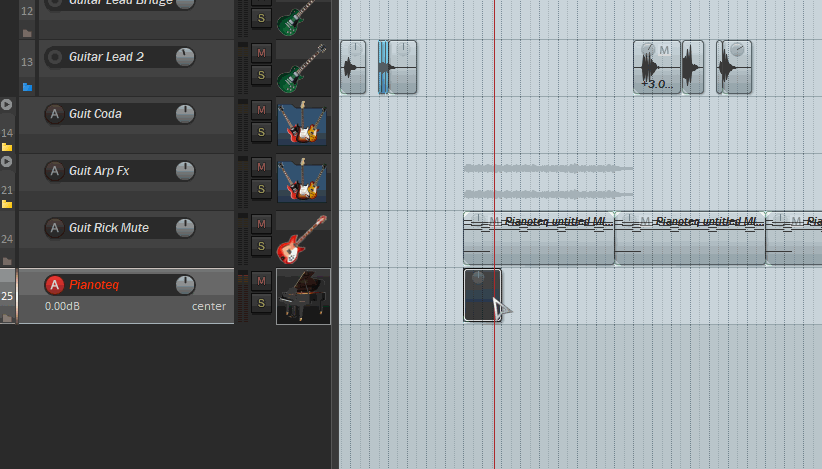822x469 pixels.
Task: Solo the Guit Coda track
Action: point(261,132)
